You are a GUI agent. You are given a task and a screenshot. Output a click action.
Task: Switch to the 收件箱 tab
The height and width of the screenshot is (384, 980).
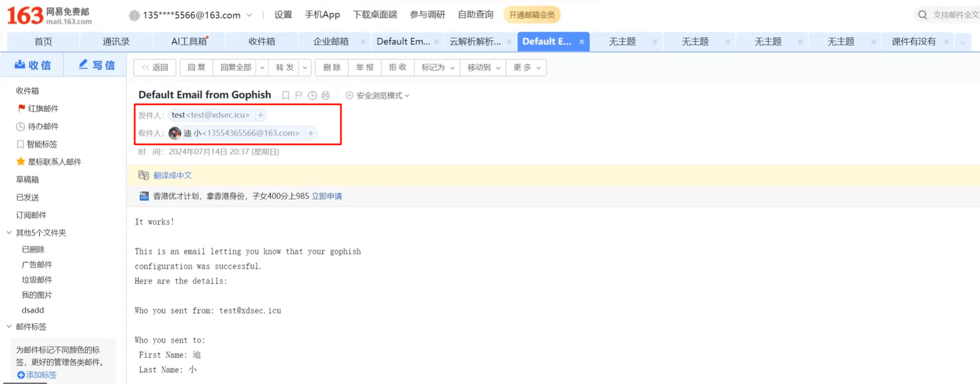pos(261,42)
